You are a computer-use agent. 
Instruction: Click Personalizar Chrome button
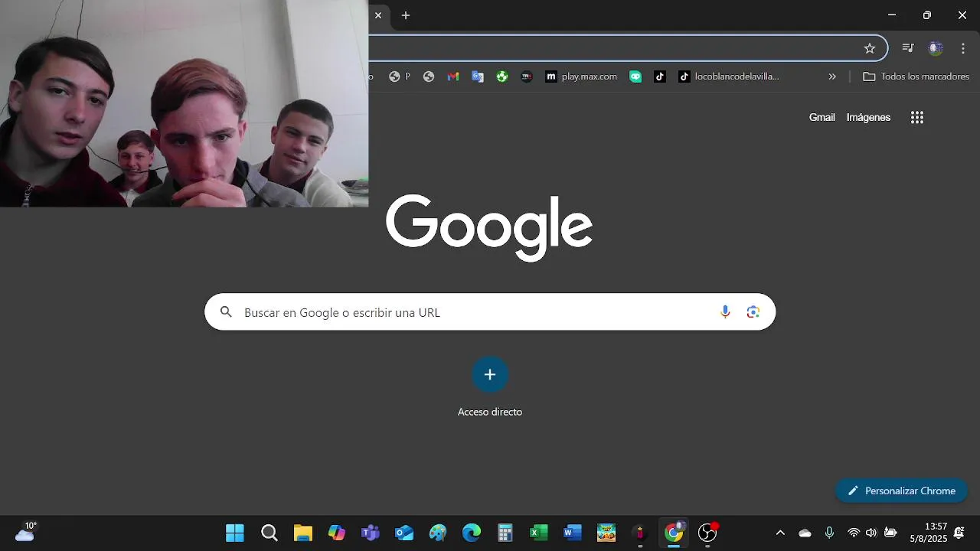tap(901, 491)
